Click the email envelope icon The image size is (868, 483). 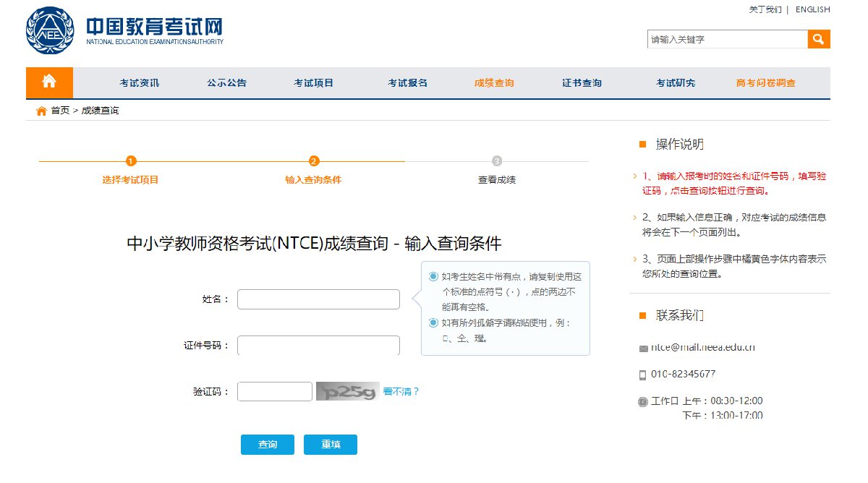[643, 348]
